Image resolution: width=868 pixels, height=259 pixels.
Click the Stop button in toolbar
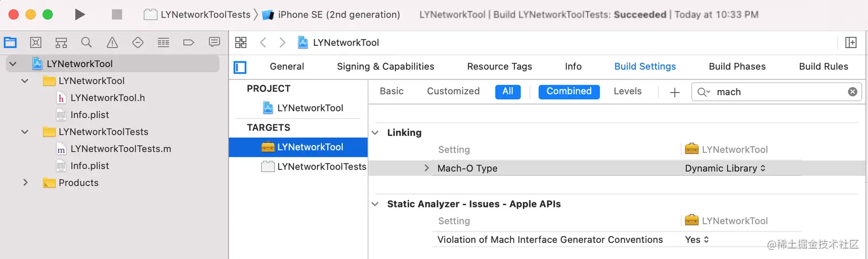[117, 14]
